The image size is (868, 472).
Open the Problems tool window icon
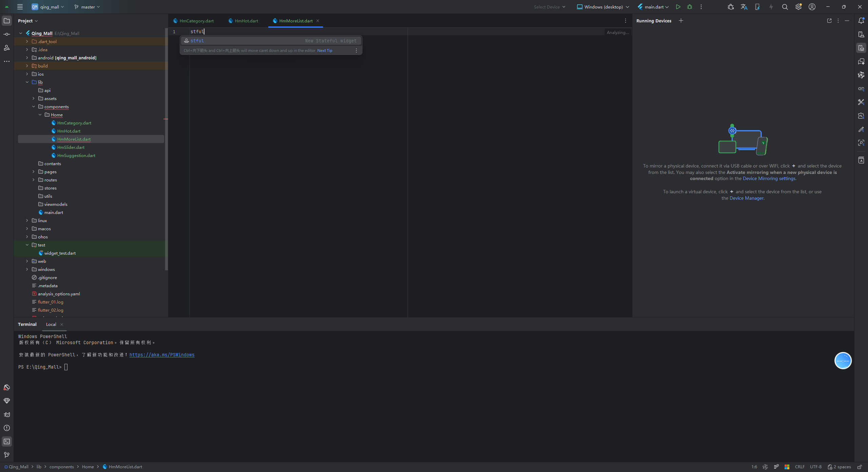pyautogui.click(x=7, y=428)
